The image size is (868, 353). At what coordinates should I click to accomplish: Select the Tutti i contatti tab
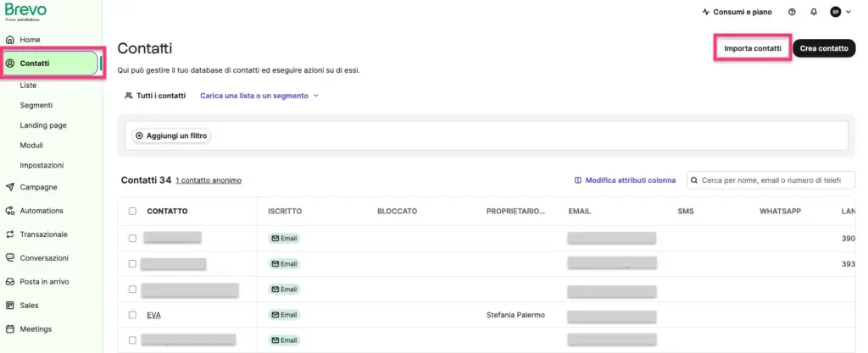click(x=156, y=96)
